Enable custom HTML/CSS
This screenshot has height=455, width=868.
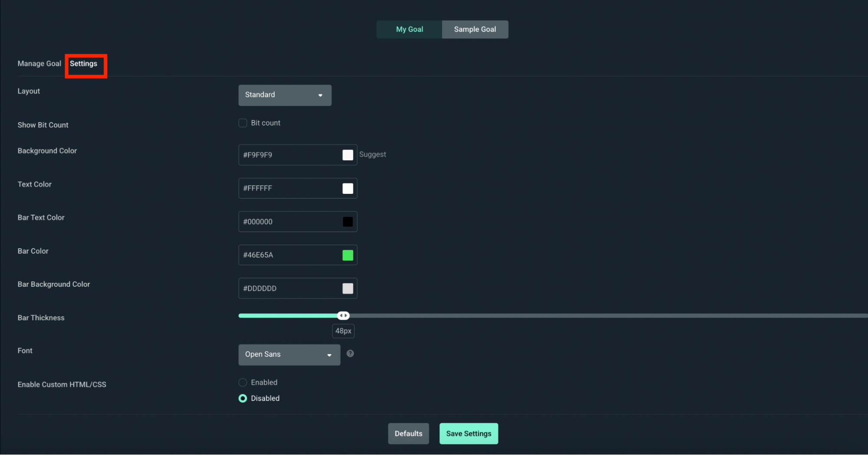click(243, 382)
